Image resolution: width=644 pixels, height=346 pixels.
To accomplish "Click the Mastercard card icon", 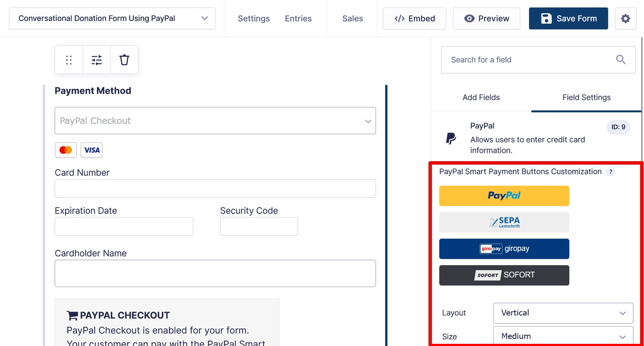I will click(x=66, y=150).
